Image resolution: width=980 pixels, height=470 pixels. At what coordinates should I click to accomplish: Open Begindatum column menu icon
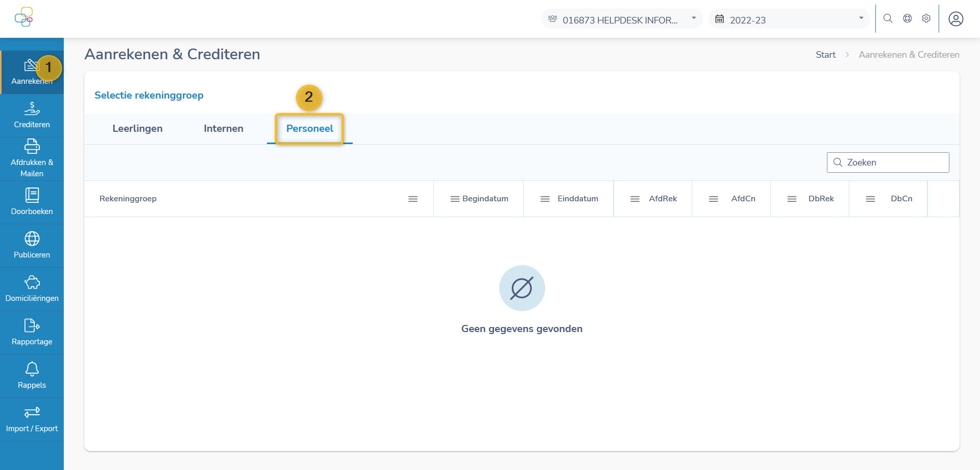point(454,199)
